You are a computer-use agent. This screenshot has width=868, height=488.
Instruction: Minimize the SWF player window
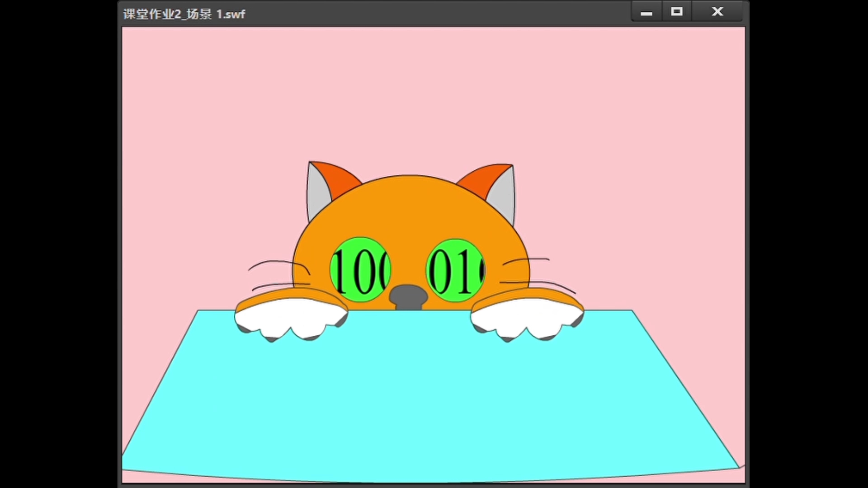click(646, 12)
